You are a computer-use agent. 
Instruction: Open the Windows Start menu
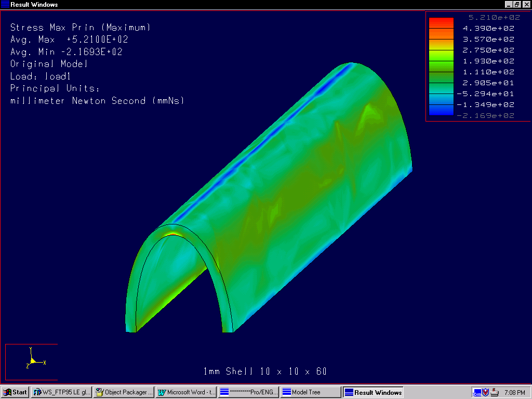tap(15, 392)
